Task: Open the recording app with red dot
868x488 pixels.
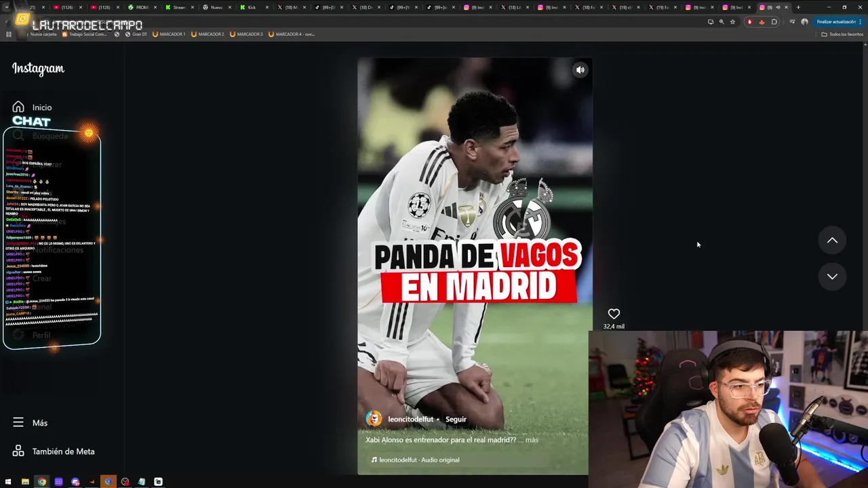Action: [125, 482]
